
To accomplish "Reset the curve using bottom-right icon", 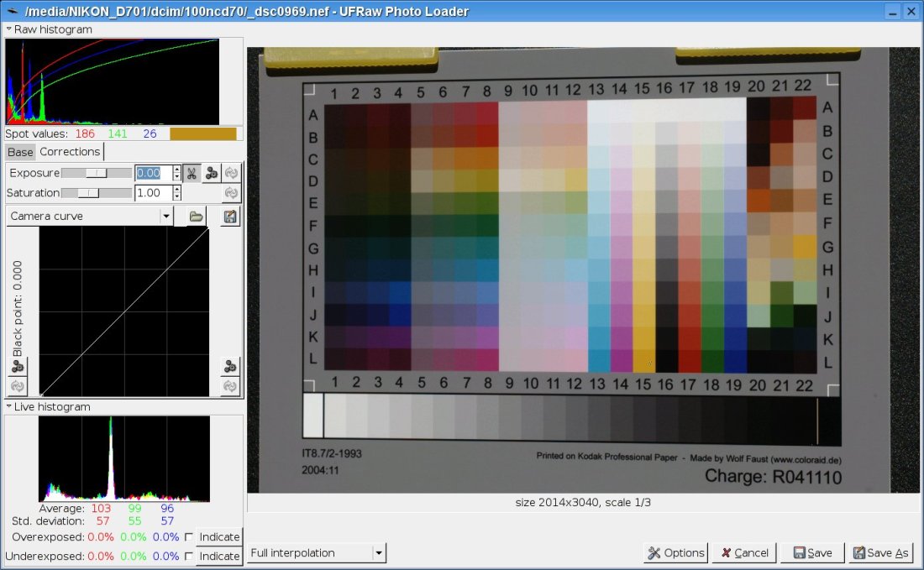I will click(230, 386).
